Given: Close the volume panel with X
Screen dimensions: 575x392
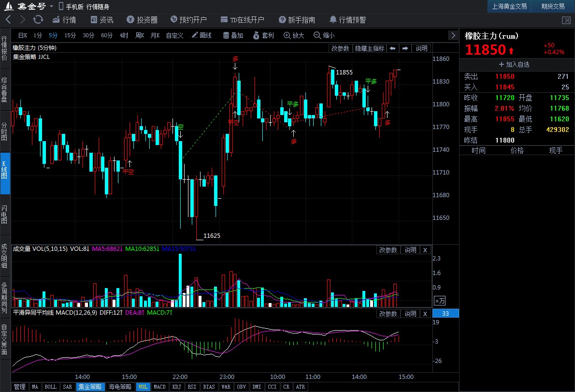Looking at the screenshot, I should click(x=425, y=250).
